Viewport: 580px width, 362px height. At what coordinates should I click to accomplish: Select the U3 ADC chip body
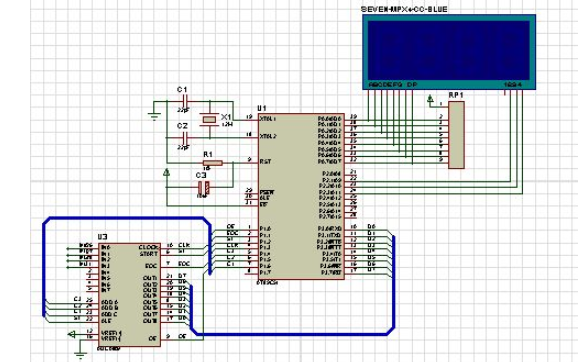[x=129, y=295]
